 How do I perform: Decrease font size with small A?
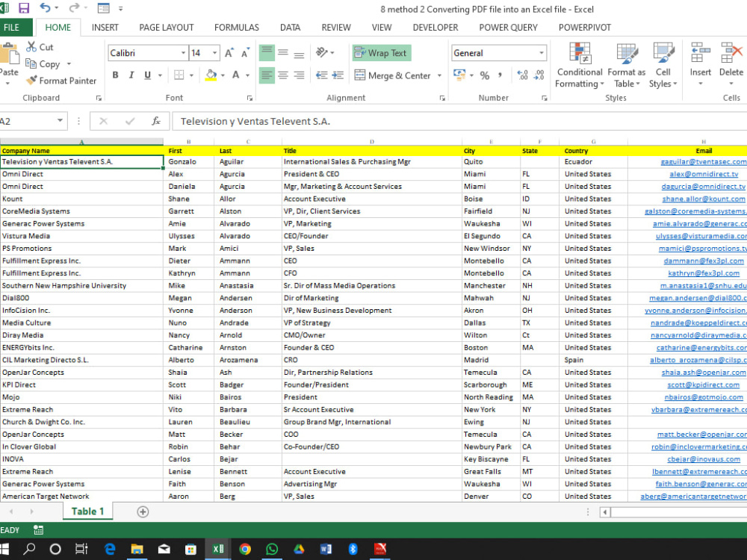(245, 53)
